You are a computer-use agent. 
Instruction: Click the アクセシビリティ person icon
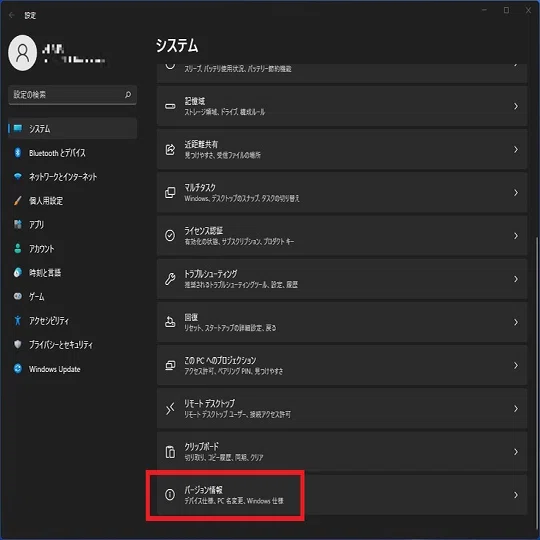[x=18, y=321]
